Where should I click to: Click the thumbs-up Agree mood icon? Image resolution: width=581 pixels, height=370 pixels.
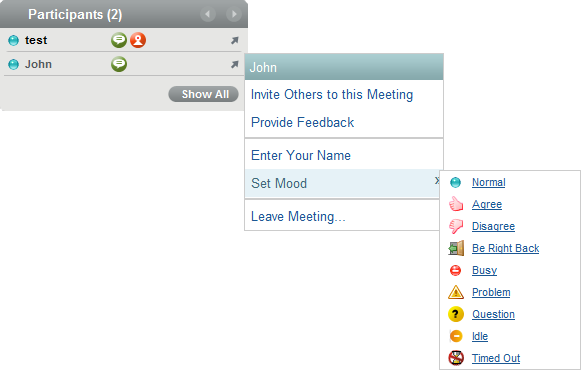point(456,204)
